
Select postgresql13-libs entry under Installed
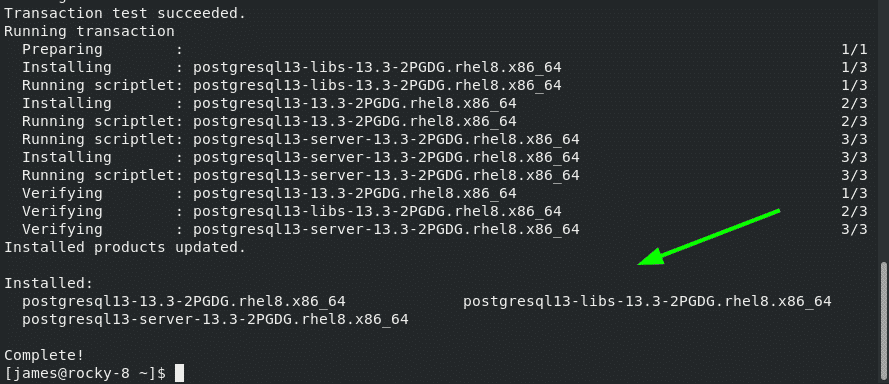click(x=647, y=301)
